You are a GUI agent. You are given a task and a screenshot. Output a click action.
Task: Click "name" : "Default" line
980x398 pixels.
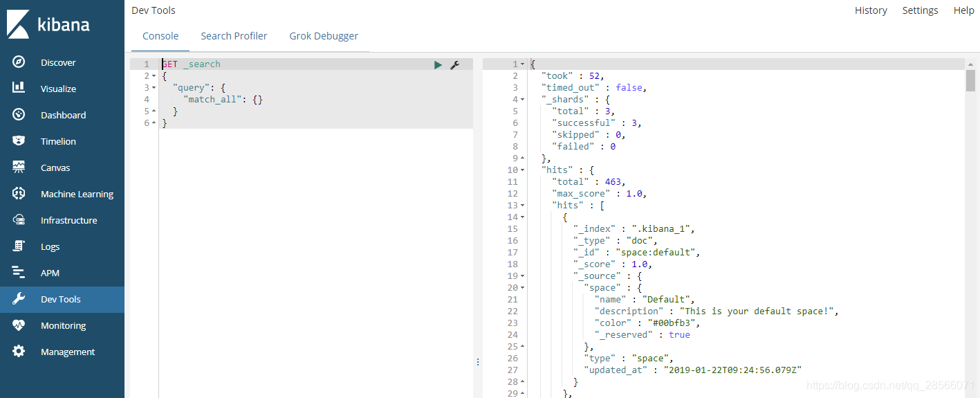[645, 300]
